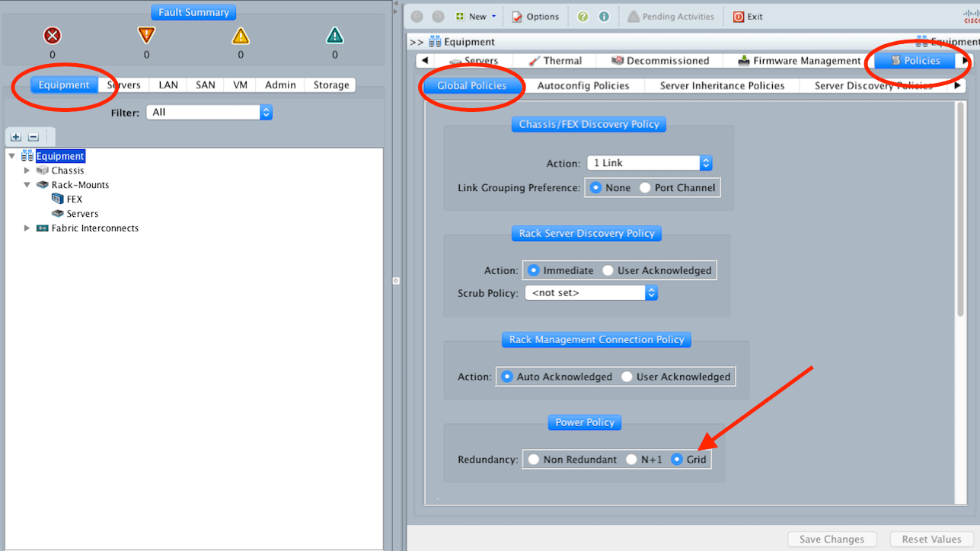The image size is (980, 551).
Task: Click the blue info icon in toolbar
Action: [604, 17]
